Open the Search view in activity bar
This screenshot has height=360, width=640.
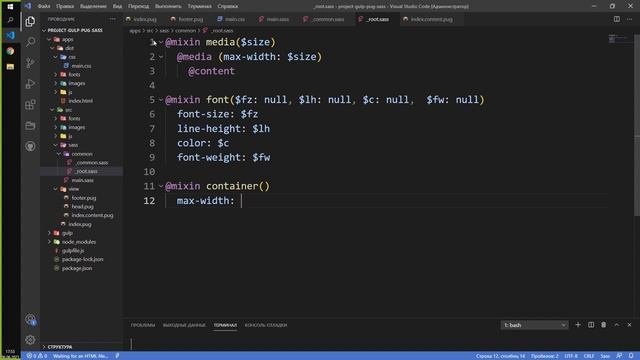[x=30, y=42]
